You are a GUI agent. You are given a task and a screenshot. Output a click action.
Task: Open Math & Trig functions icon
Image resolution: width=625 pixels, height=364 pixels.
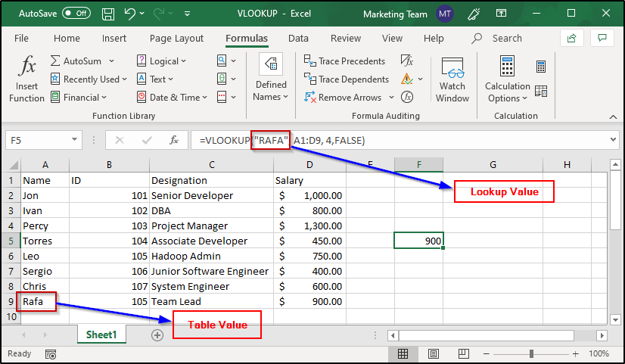tap(222, 79)
